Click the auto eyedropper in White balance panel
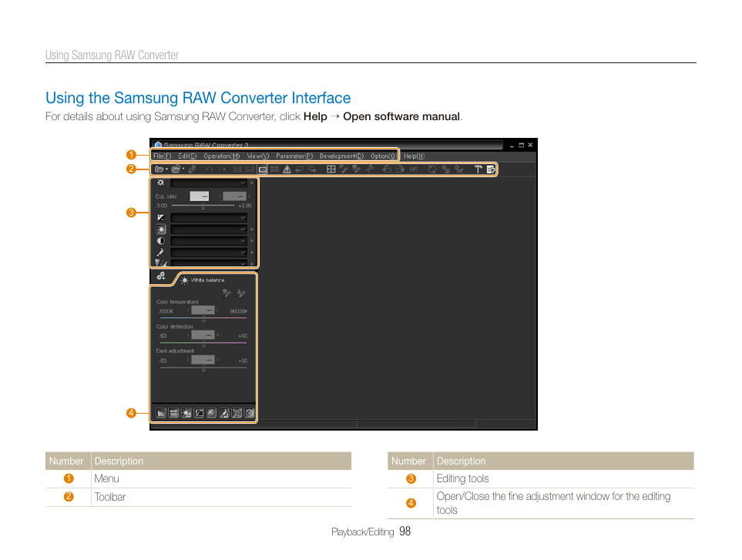 (x=241, y=293)
